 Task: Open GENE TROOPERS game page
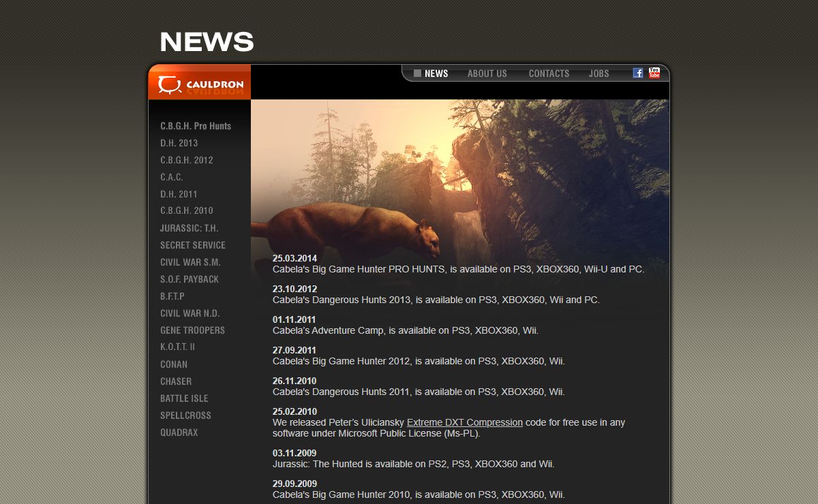[192, 330]
